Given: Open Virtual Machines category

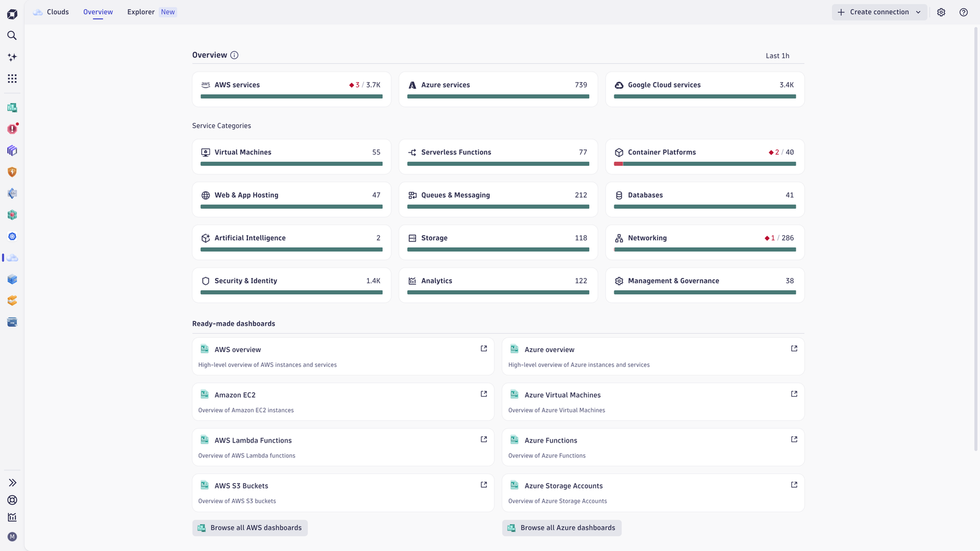Looking at the screenshot, I should point(292,157).
